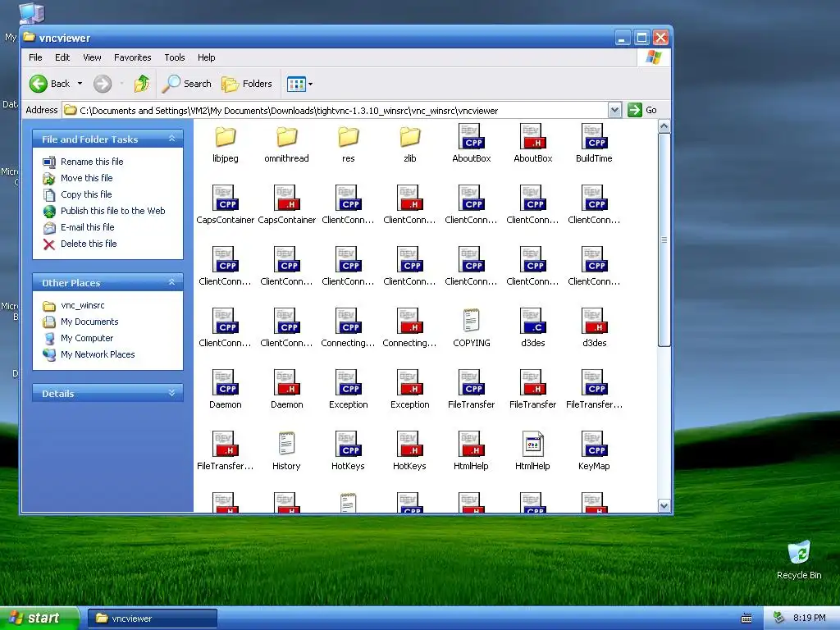Screen dimensions: 840x630
Task: Open the Tools menu
Action: pyautogui.click(x=175, y=57)
